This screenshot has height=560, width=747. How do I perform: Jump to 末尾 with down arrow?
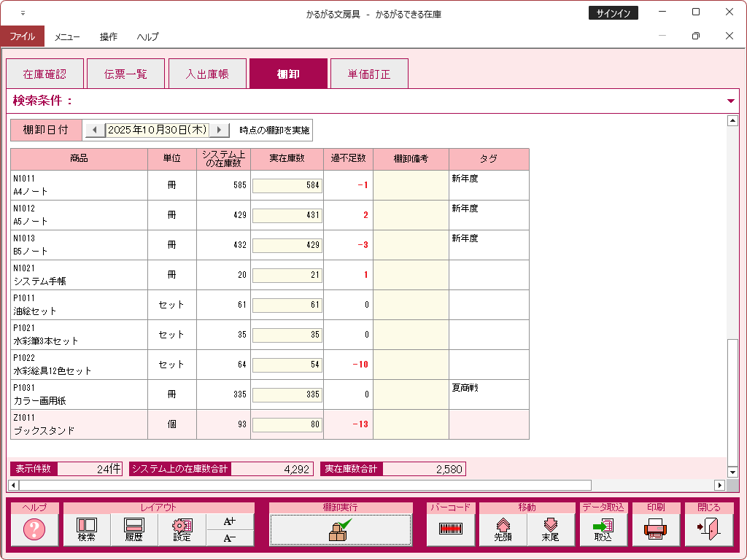point(551,530)
